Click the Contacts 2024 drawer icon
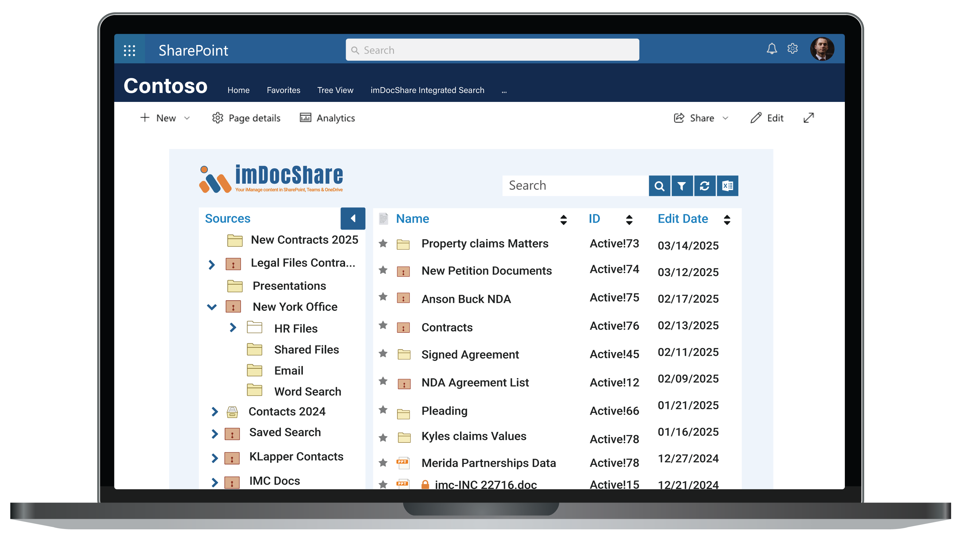This screenshot has width=959, height=560. pyautogui.click(x=232, y=412)
